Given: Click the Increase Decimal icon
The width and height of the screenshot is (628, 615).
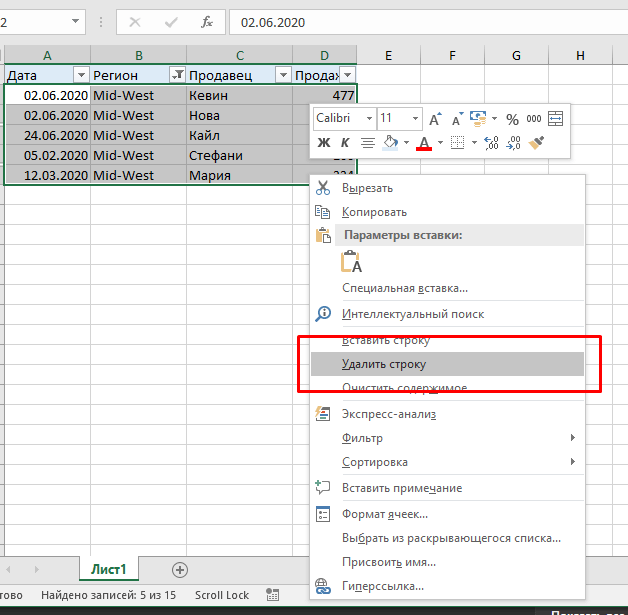Looking at the screenshot, I should pyautogui.click(x=491, y=143).
